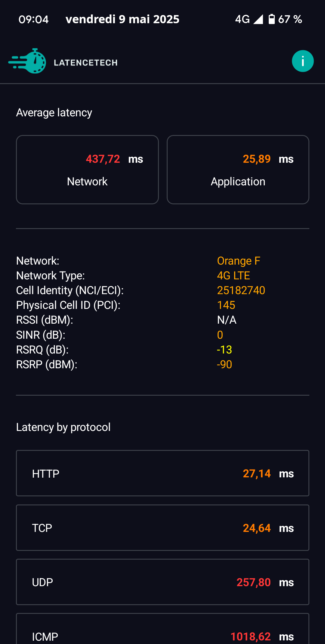The height and width of the screenshot is (644, 325).
Task: Tap the Physical Cell ID value 145
Action: [226, 305]
